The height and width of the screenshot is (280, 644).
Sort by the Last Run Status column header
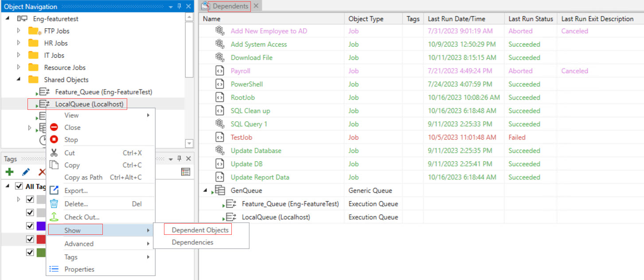coord(531,19)
